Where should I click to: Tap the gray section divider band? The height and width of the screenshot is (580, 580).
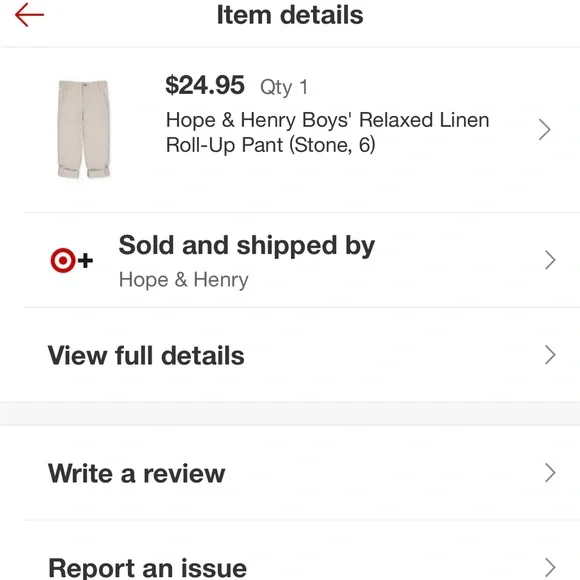(290, 414)
